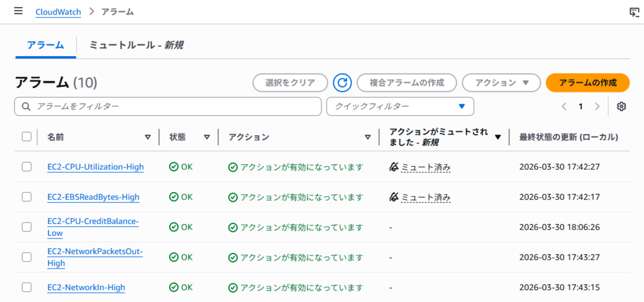This screenshot has height=302, width=644.
Task: Click 最終状態の更新 (ローカル) column header
Action: (569, 137)
